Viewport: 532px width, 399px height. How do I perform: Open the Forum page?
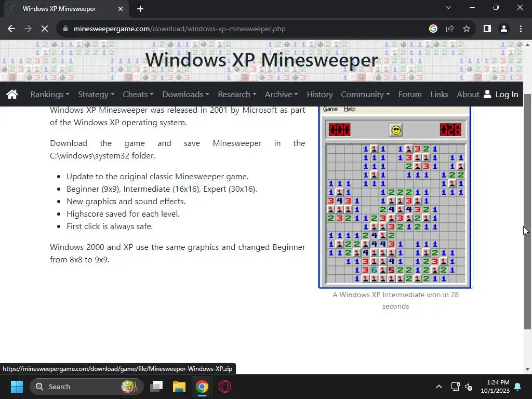[x=410, y=95]
